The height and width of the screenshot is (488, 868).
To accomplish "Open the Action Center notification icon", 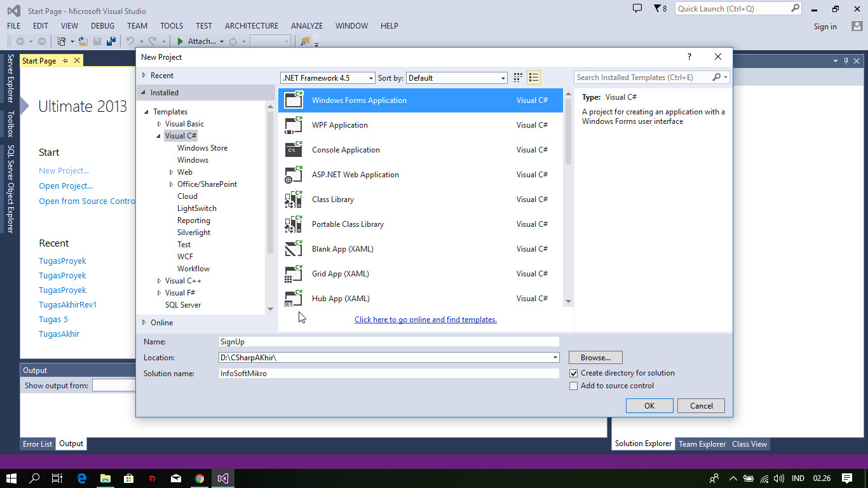I will coord(847,478).
